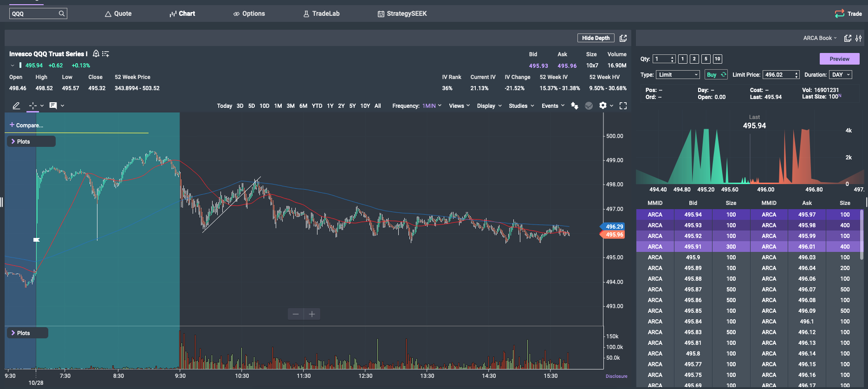Click the add-to-watchlist icon next to the bell
This screenshot has width=868, height=389.
(106, 54)
